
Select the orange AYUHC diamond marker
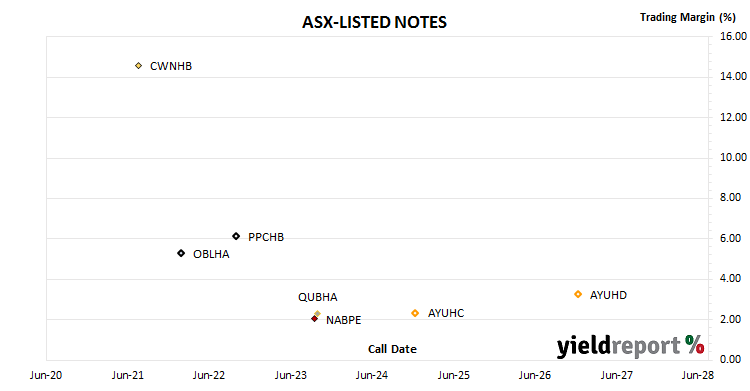pos(415,313)
